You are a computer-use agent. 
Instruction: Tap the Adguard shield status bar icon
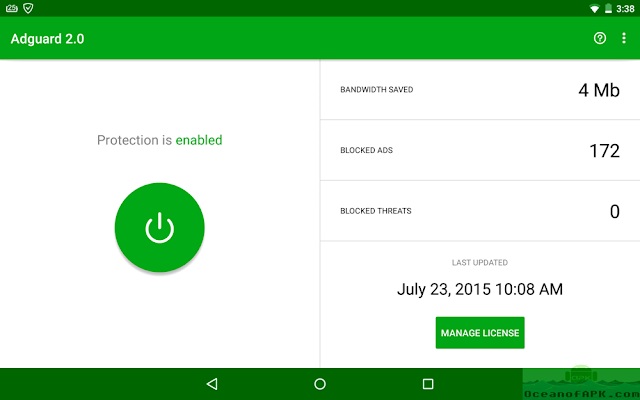click(28, 8)
